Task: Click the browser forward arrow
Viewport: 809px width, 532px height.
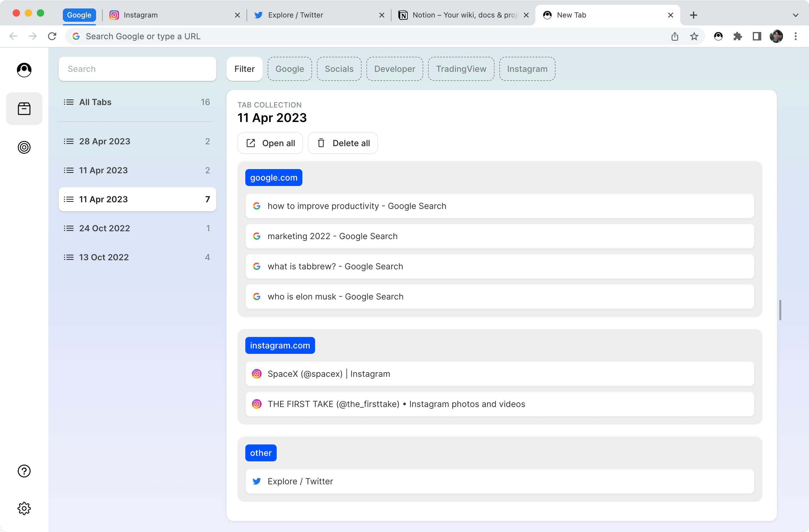Action: (x=33, y=36)
